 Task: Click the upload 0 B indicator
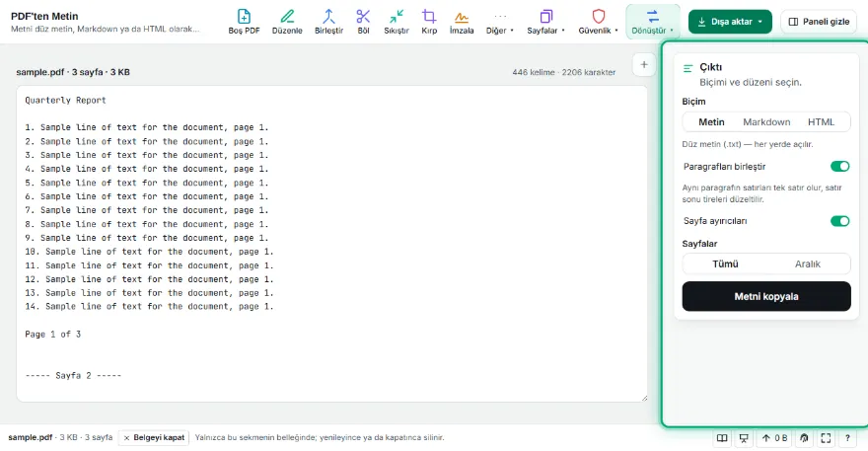(x=774, y=438)
